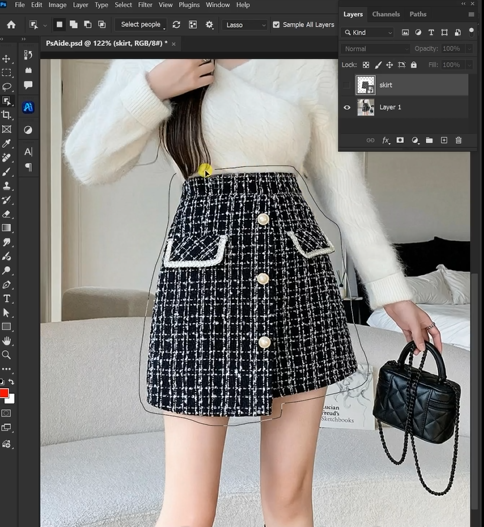Screen dimensions: 484x527
Task: Select the Clone Stamp tool
Action: [x=6, y=186]
